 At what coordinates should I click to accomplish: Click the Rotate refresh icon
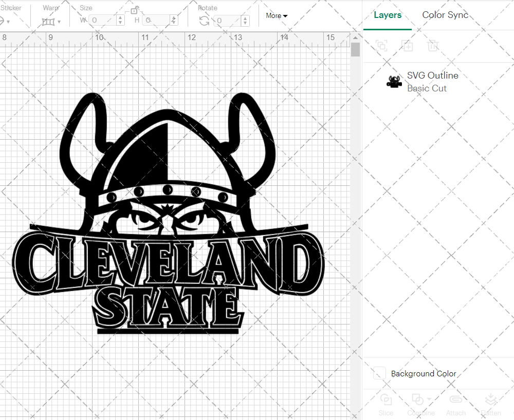point(204,20)
